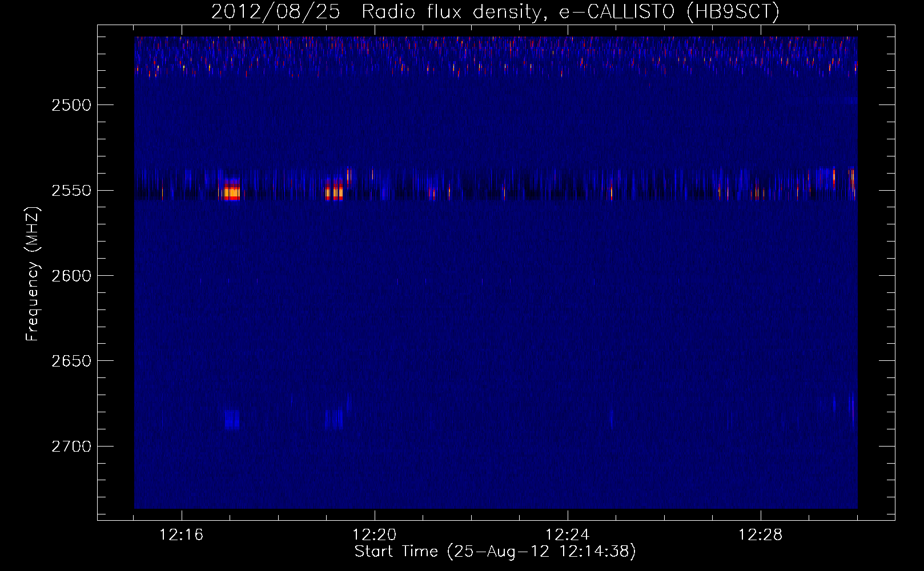The height and width of the screenshot is (571, 924).
Task: Click the bright burst at 2550 MHz near 12:17
Action: click(231, 188)
